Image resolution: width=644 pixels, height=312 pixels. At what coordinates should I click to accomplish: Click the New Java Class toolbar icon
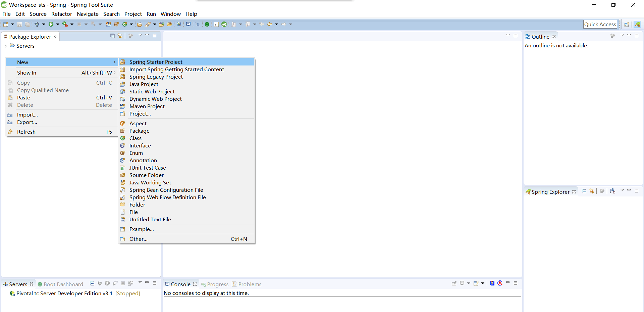[x=124, y=24]
